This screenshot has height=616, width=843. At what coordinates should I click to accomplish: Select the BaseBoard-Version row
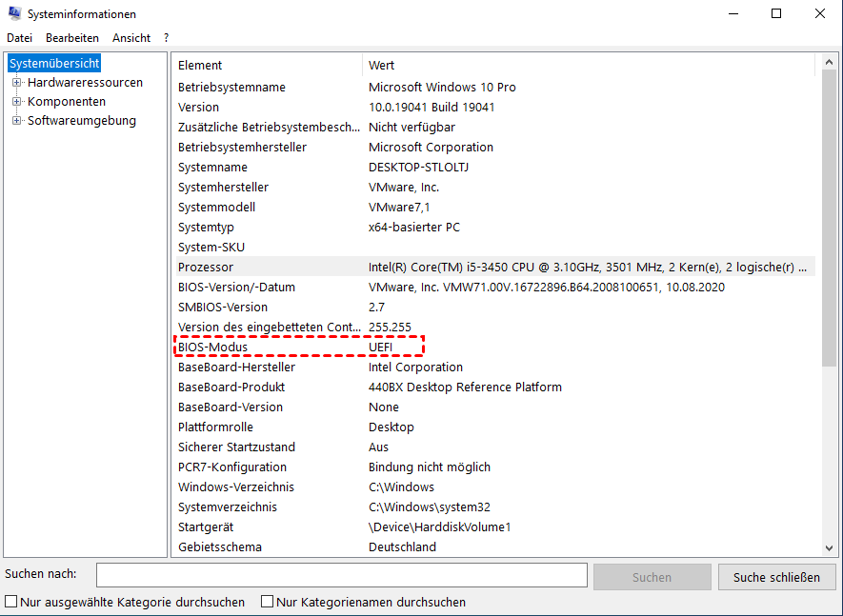point(495,407)
